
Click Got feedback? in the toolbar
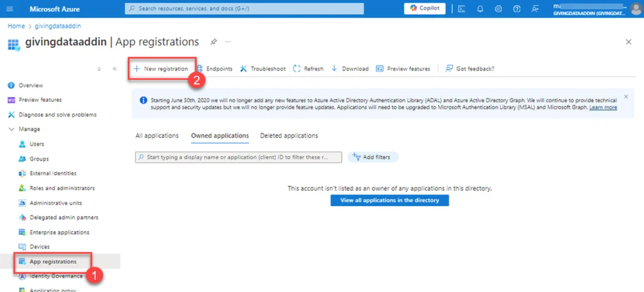pos(470,69)
